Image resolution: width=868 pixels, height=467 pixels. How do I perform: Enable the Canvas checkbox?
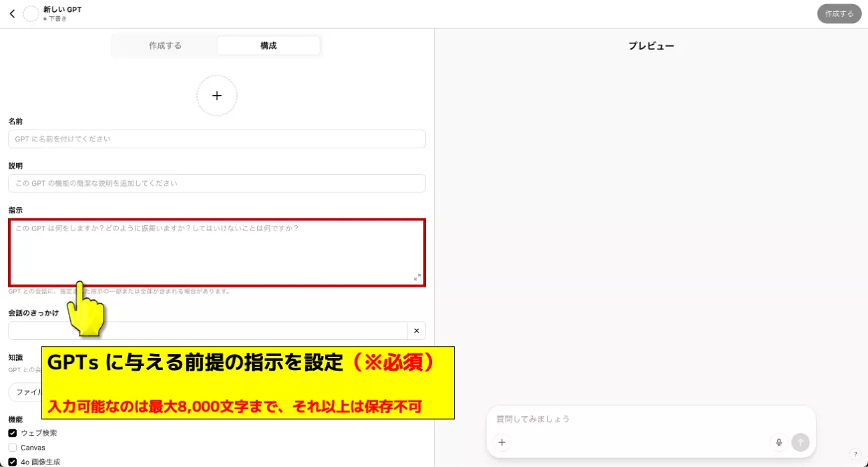point(13,448)
